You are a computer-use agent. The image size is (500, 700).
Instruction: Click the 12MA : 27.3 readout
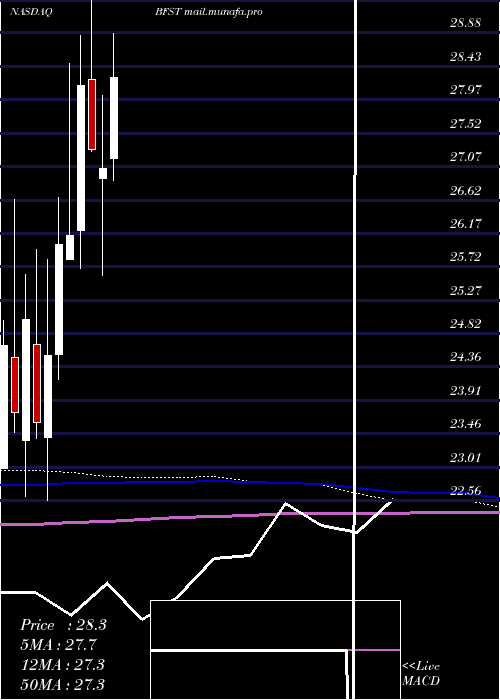pyautogui.click(x=62, y=664)
